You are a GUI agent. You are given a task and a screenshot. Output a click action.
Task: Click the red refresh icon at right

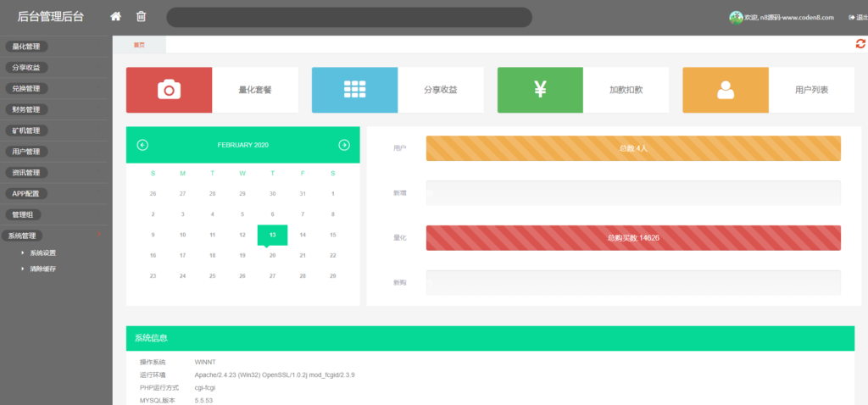pos(860,44)
